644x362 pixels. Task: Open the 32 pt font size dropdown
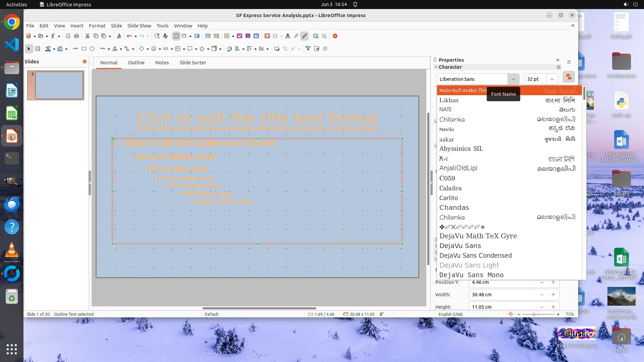552,79
